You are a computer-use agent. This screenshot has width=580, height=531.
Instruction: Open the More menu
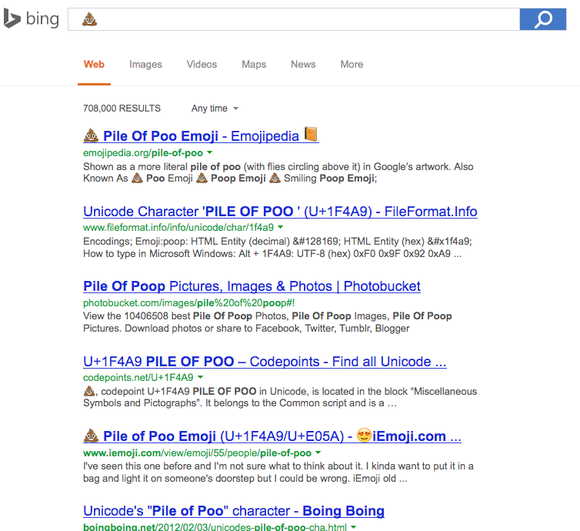pyautogui.click(x=352, y=64)
